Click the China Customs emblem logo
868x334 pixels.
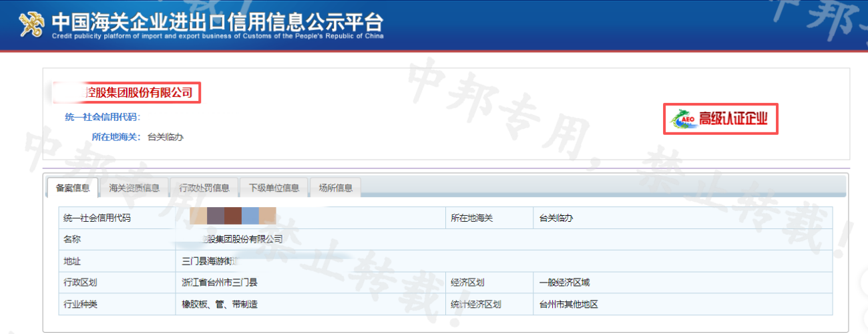tap(32, 24)
